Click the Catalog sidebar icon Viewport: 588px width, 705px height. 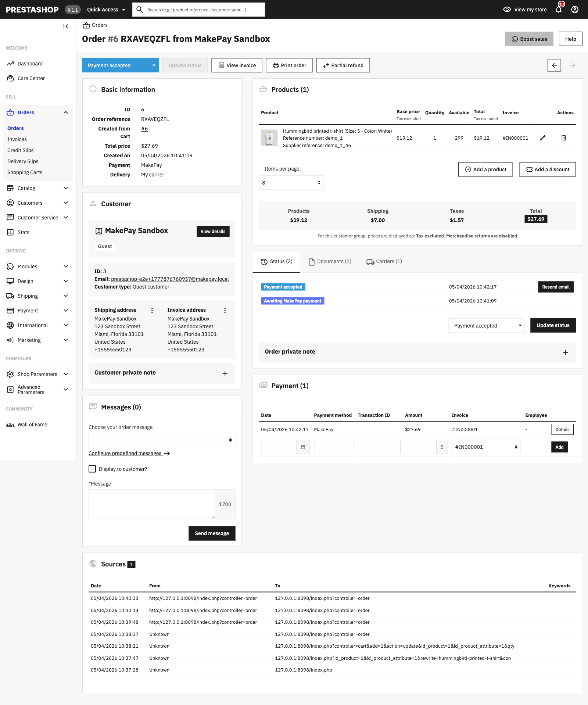10,188
